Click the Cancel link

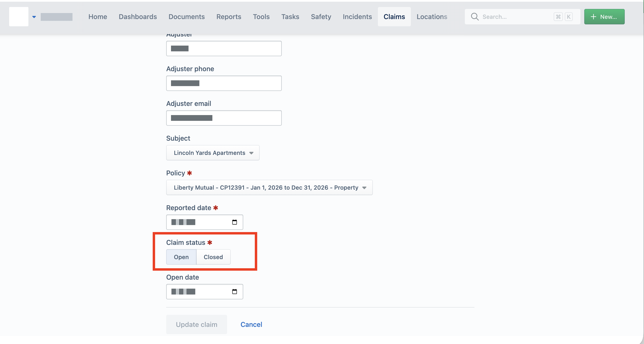tap(251, 324)
